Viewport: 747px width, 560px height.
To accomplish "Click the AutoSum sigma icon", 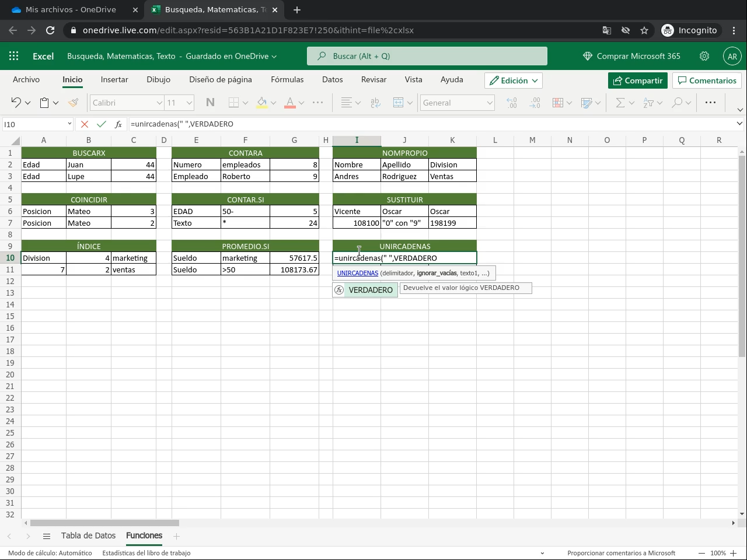I will (620, 103).
